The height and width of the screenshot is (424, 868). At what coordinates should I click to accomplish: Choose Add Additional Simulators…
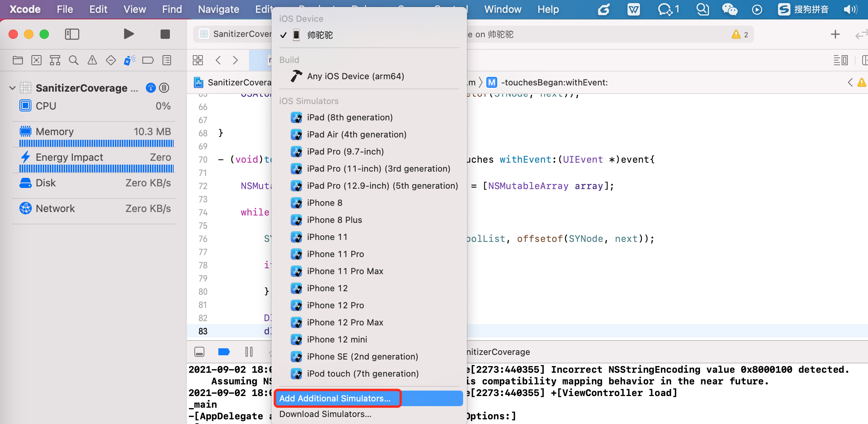tap(369, 398)
